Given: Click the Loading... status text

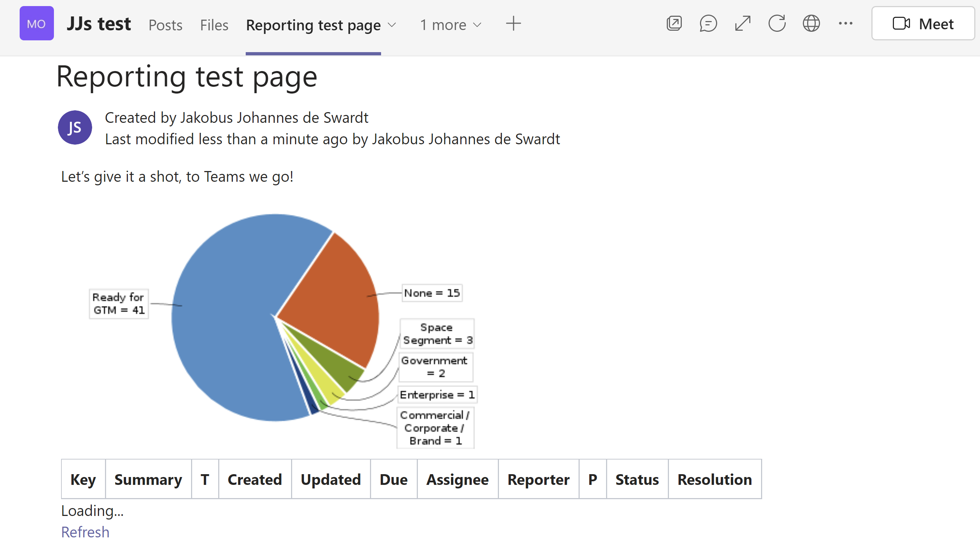Looking at the screenshot, I should click(x=92, y=511).
